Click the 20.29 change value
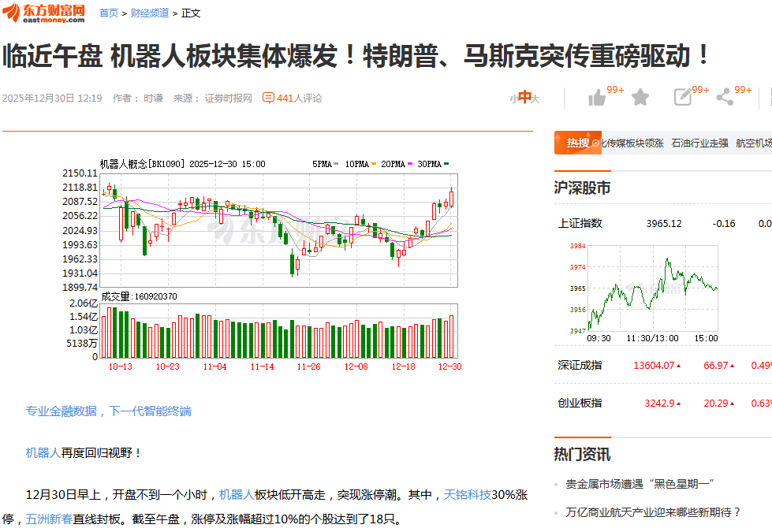This screenshot has width=772, height=532. [x=716, y=404]
